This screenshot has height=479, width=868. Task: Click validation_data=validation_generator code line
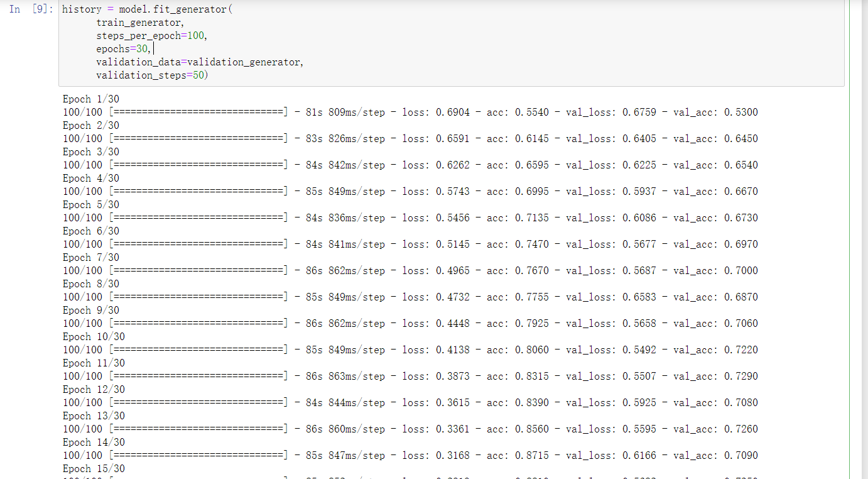click(200, 62)
